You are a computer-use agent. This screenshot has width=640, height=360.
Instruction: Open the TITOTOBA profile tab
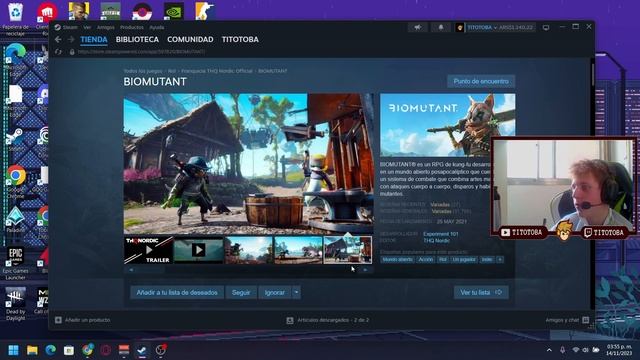[240, 40]
